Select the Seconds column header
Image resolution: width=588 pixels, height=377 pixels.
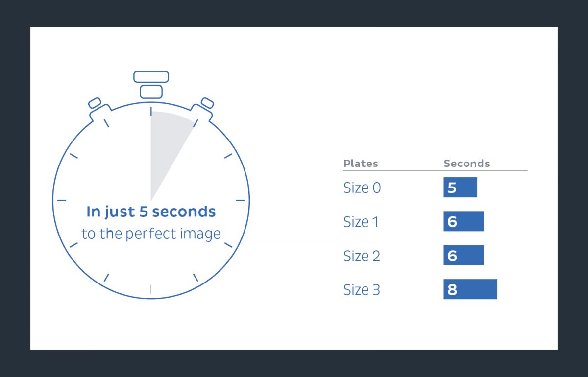466,164
